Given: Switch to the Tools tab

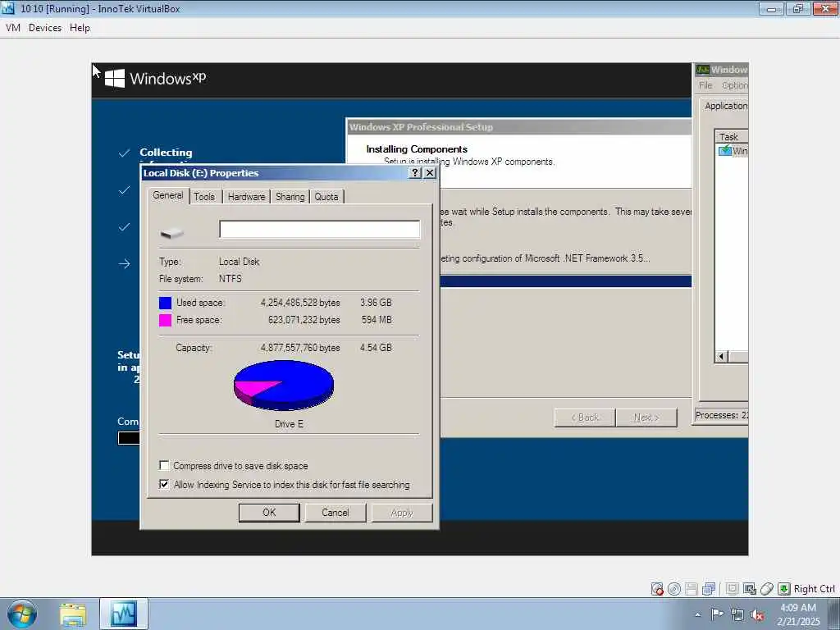Looking at the screenshot, I should coord(204,197).
